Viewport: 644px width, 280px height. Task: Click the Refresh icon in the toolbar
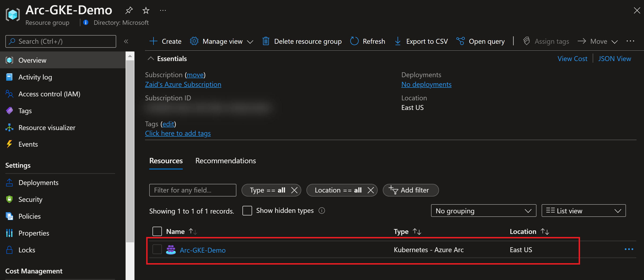coord(354,41)
